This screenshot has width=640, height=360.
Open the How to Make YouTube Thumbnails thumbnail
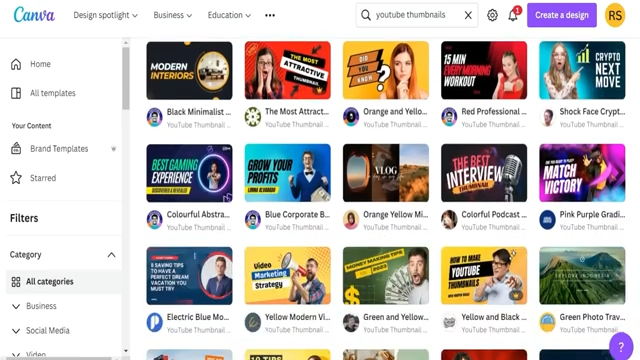pos(484,276)
